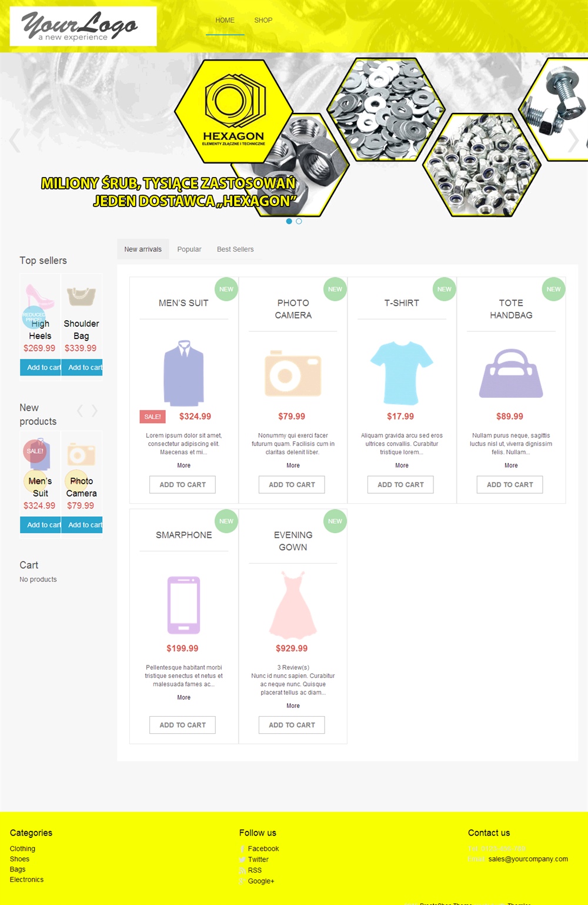Open the Shoulder Bag thumbnail in Top sellers
The width and height of the screenshot is (588, 905).
[81, 296]
